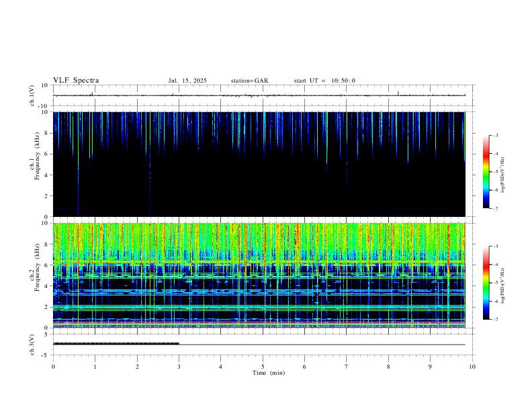The image size is (532, 411).
Task: Click the lower log(PSD) colorbar label
Action: [502, 285]
